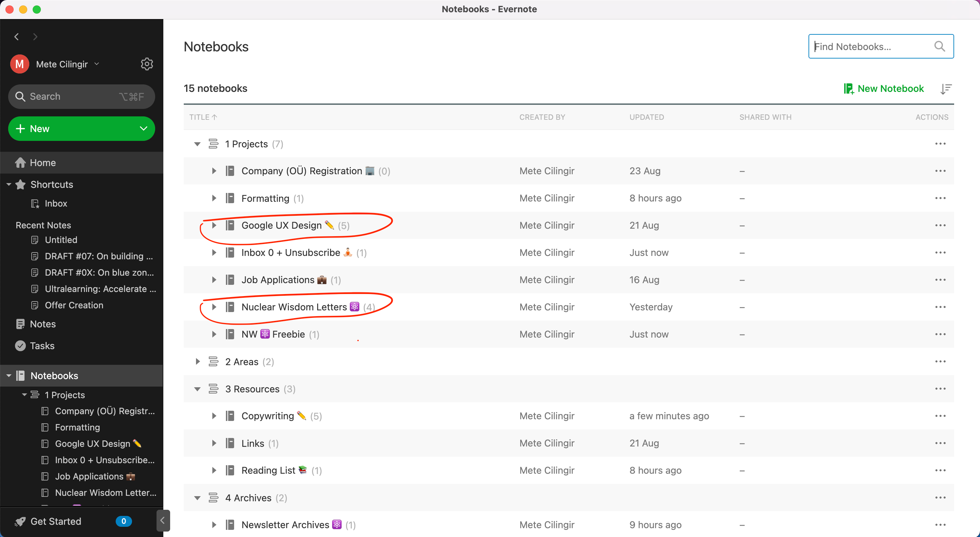Click the Home icon in sidebar

[x=20, y=163]
